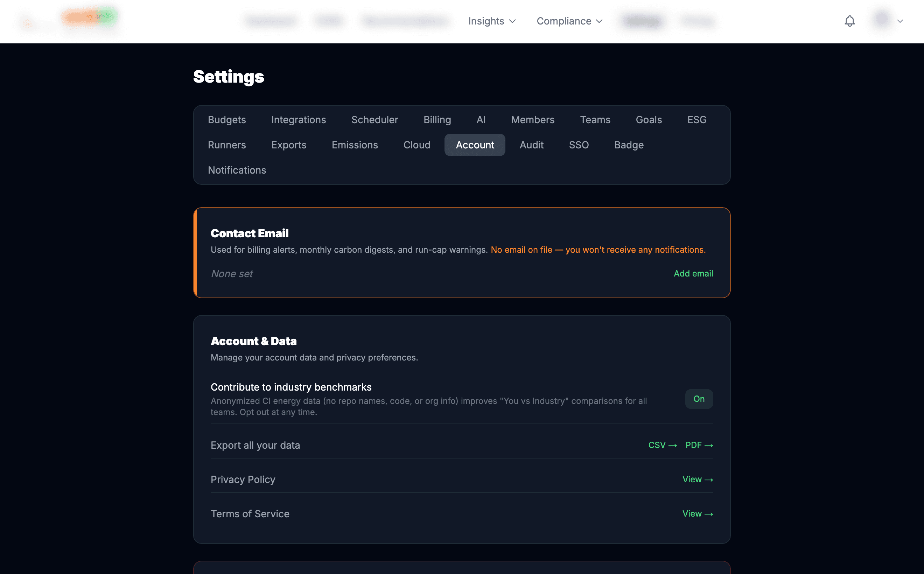This screenshot has width=924, height=574.
Task: Switch to the Runners tab
Action: (227, 145)
